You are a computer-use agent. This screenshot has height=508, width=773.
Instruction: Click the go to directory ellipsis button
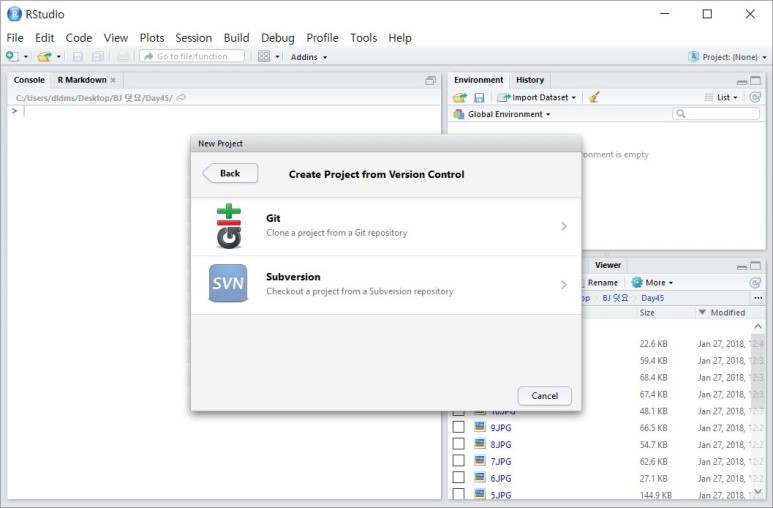tap(758, 298)
